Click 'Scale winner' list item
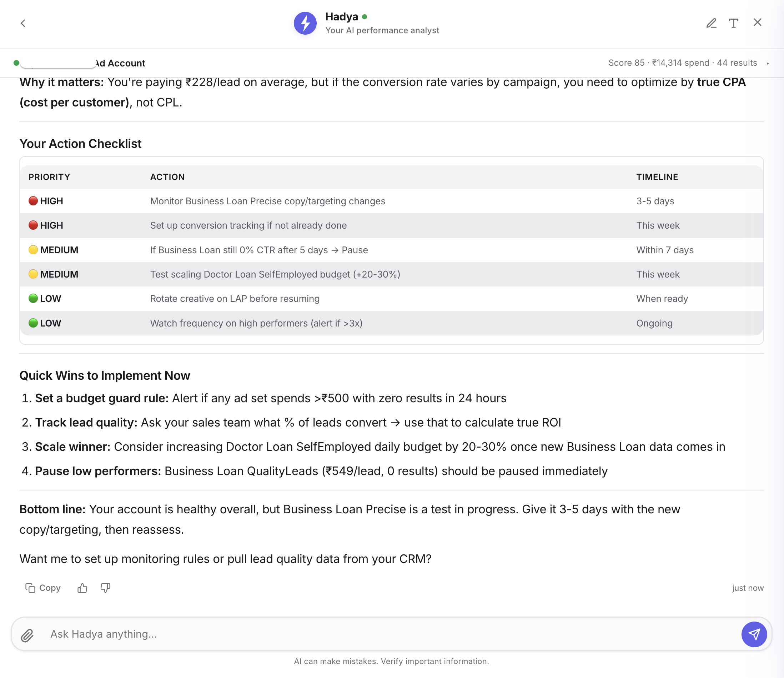The height and width of the screenshot is (678, 784). [x=380, y=447]
